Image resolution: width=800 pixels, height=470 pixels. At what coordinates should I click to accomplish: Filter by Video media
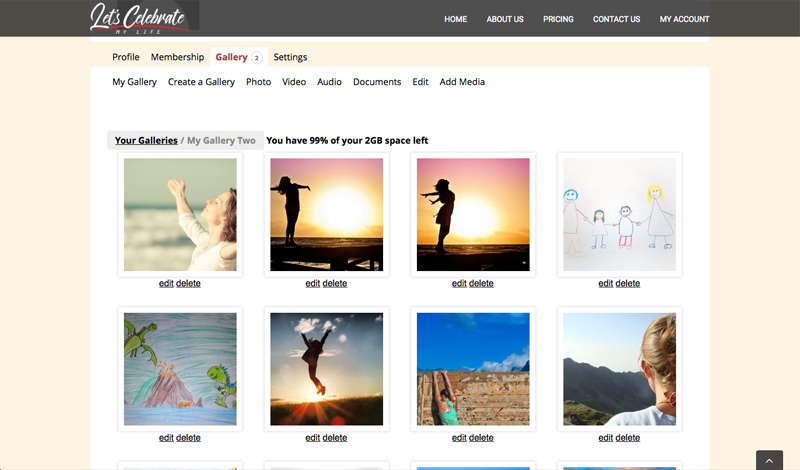[294, 82]
